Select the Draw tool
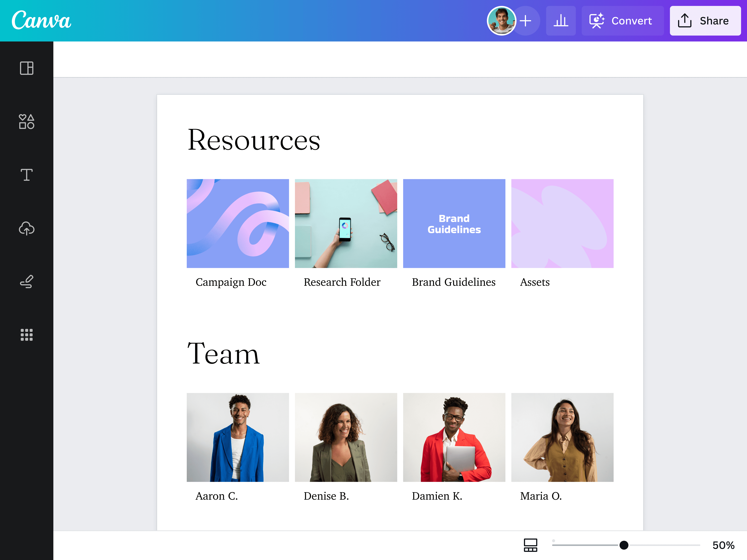The height and width of the screenshot is (560, 747). coord(27,282)
